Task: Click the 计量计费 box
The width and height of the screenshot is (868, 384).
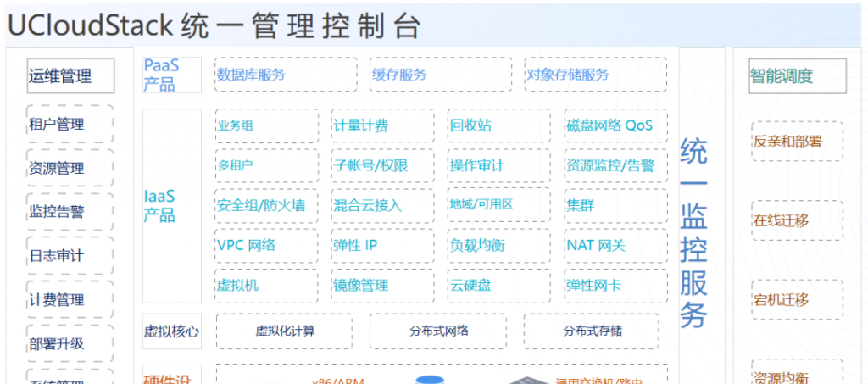Action: [383, 125]
